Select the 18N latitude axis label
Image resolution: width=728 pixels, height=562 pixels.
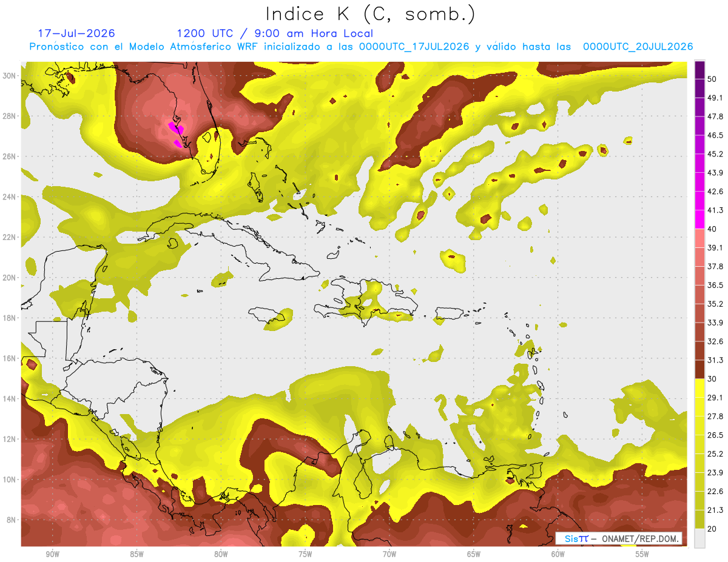(x=10, y=318)
